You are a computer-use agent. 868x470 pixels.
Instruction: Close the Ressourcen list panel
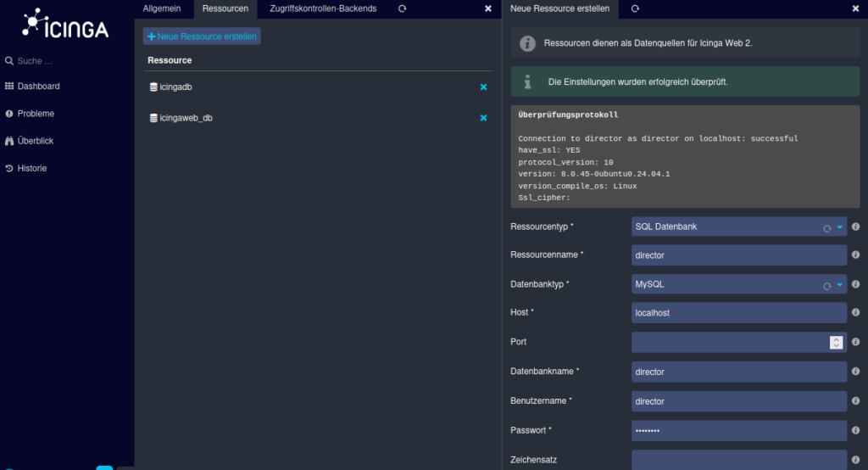click(487, 8)
